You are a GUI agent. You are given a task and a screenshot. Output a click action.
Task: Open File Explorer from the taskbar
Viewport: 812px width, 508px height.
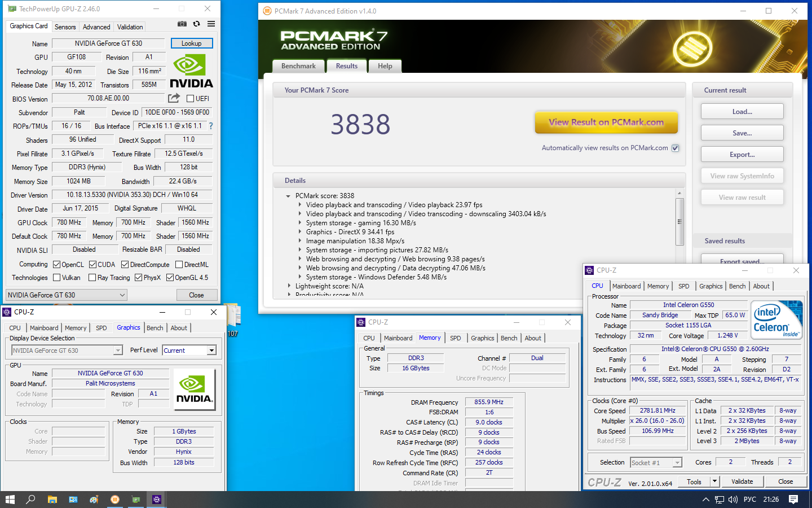[52, 500]
